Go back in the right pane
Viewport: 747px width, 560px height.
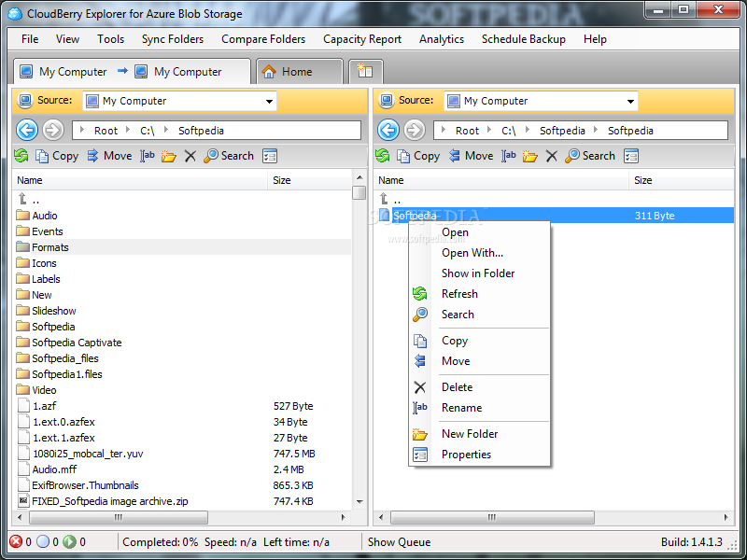(x=388, y=130)
